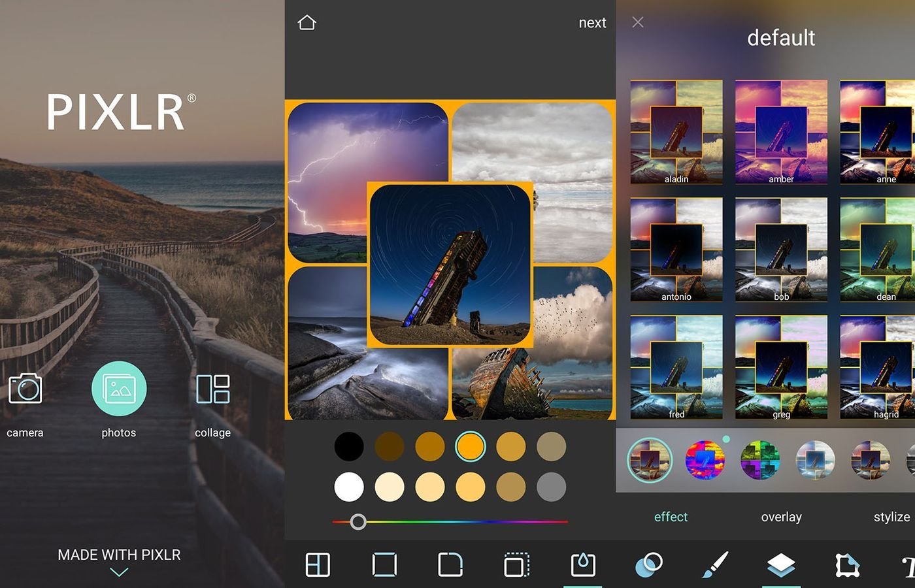Image resolution: width=915 pixels, height=588 pixels.
Task: Pick the dark amber color swatch
Action: pyautogui.click(x=430, y=447)
